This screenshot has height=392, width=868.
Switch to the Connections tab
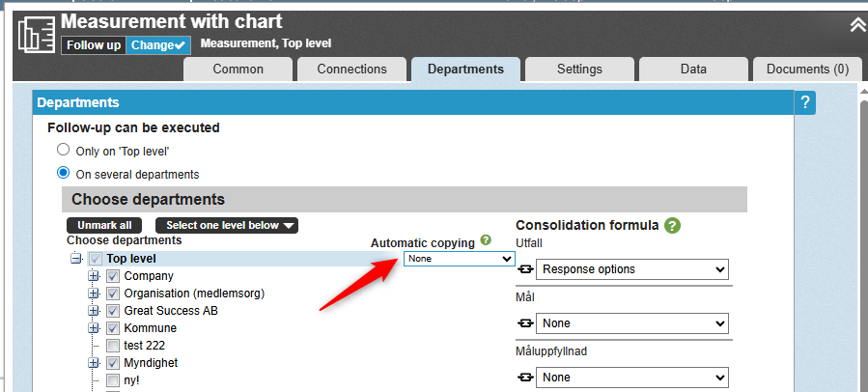[x=351, y=69]
